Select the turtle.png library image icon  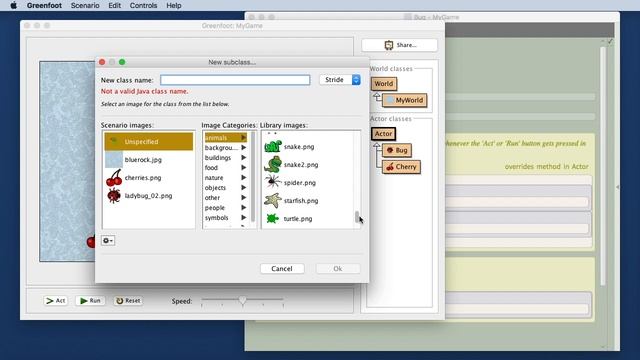click(x=272, y=218)
